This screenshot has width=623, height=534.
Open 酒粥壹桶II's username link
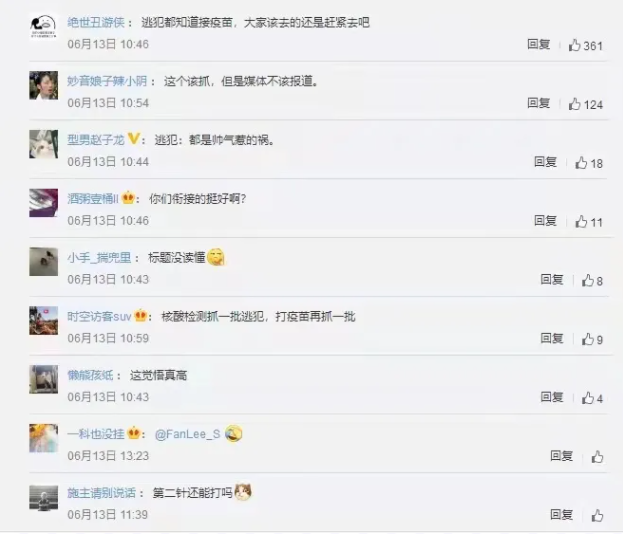[93, 199]
